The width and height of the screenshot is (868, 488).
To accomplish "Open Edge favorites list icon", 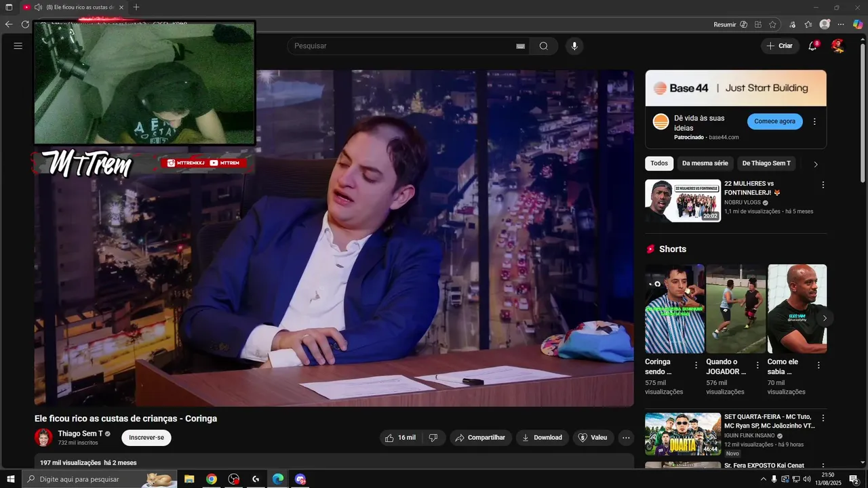I will [808, 24].
